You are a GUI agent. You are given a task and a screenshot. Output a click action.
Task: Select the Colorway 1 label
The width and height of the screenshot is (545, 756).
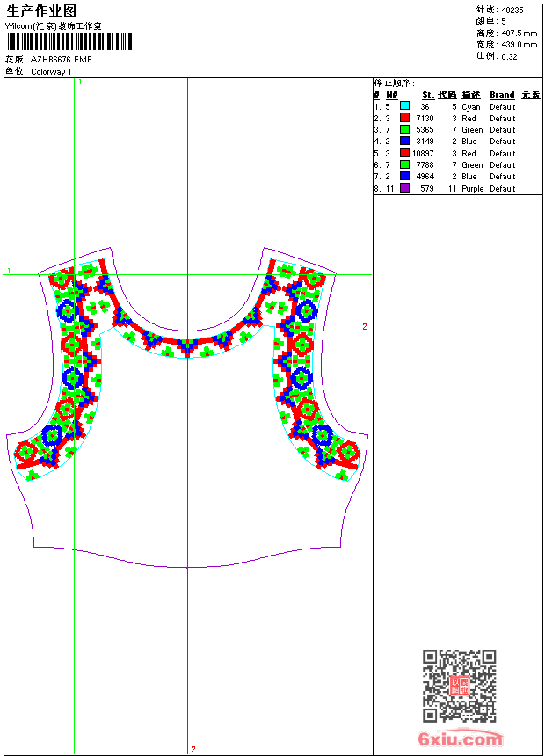[x=51, y=72]
